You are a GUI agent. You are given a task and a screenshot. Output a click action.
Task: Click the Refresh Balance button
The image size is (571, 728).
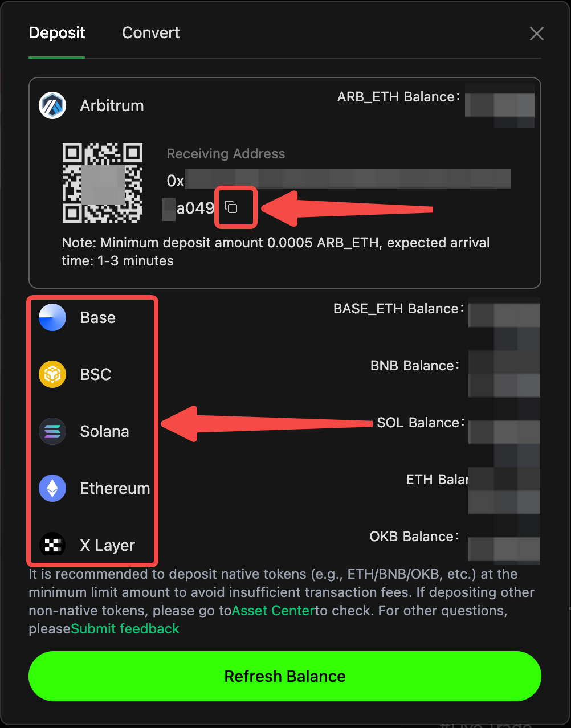click(285, 676)
